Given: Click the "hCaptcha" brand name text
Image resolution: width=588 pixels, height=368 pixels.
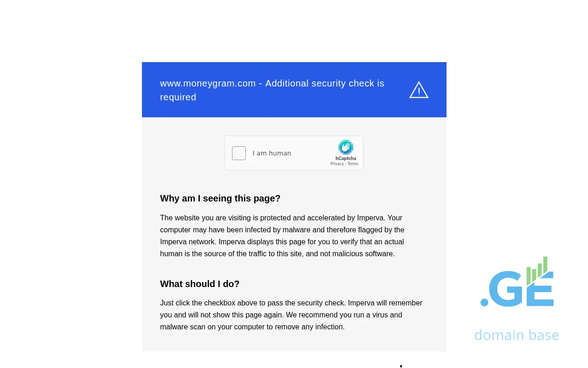Looking at the screenshot, I should (345, 158).
